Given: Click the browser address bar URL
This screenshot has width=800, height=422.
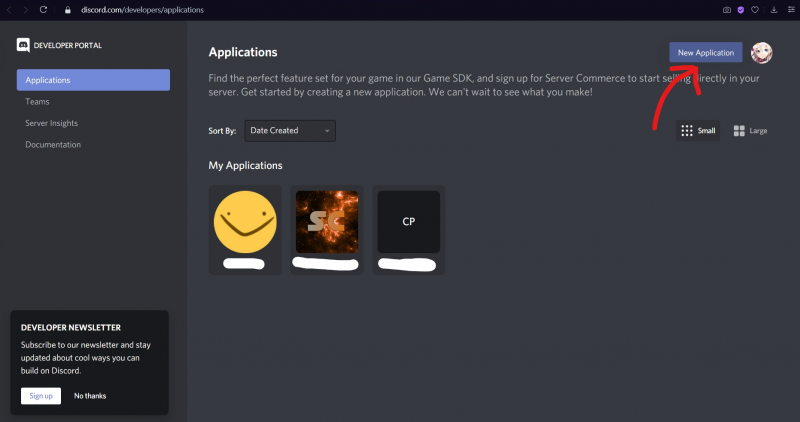Looking at the screenshot, I should tap(142, 10).
